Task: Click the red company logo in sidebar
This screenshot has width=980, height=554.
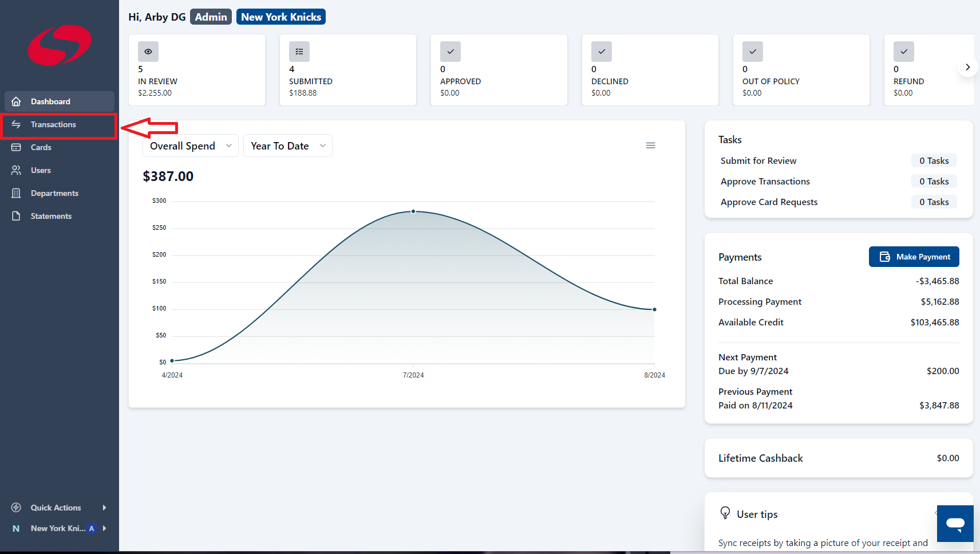Action: click(x=60, y=45)
